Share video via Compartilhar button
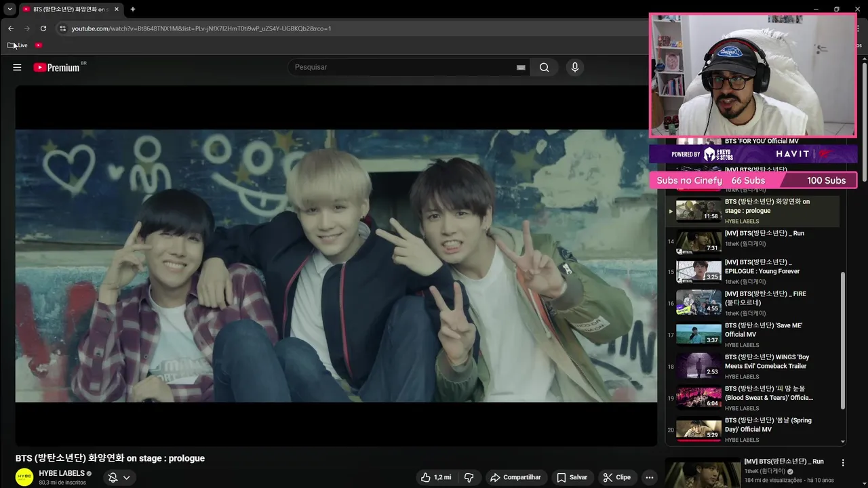868x488 pixels. click(x=515, y=477)
